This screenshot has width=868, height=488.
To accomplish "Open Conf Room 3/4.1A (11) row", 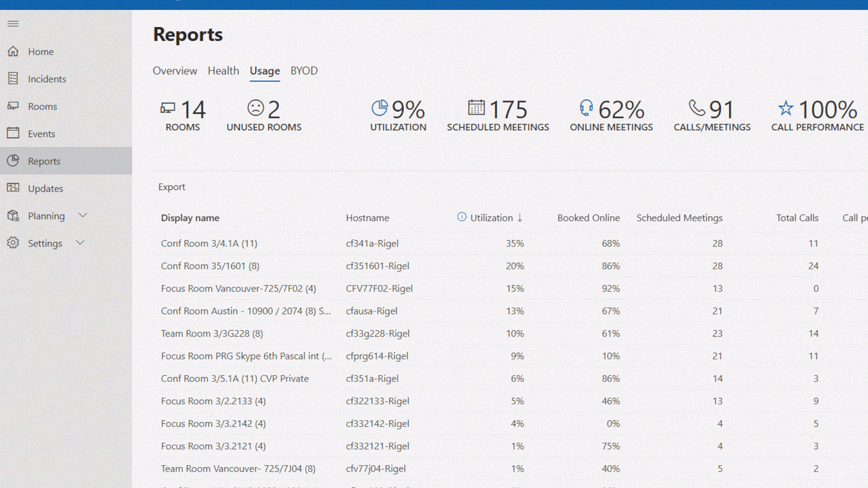I will tap(209, 243).
